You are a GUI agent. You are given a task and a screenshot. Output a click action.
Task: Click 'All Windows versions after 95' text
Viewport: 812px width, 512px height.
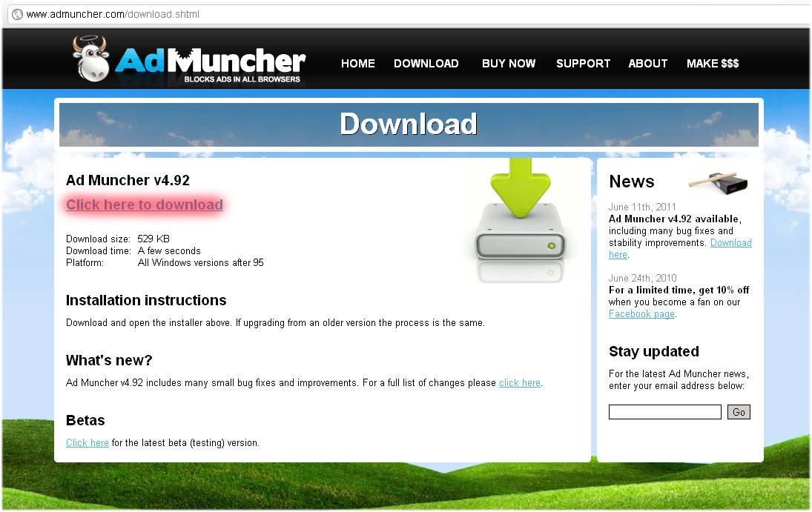pos(200,262)
